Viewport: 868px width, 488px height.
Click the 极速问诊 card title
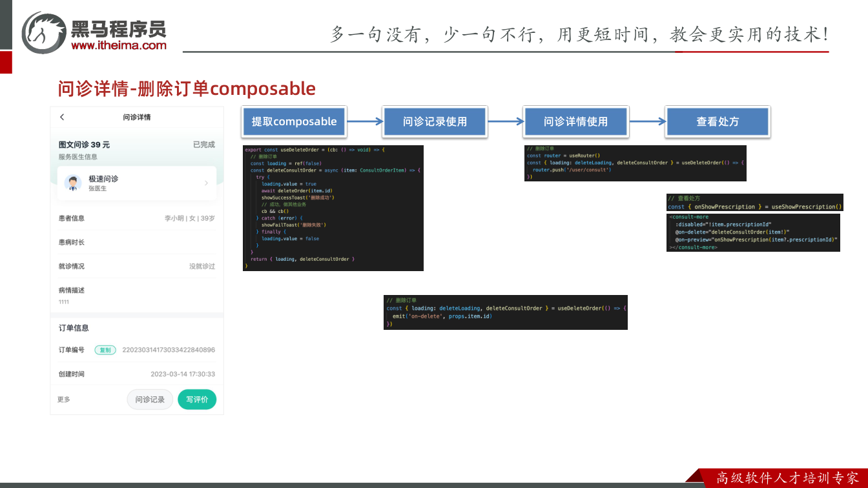[103, 179]
